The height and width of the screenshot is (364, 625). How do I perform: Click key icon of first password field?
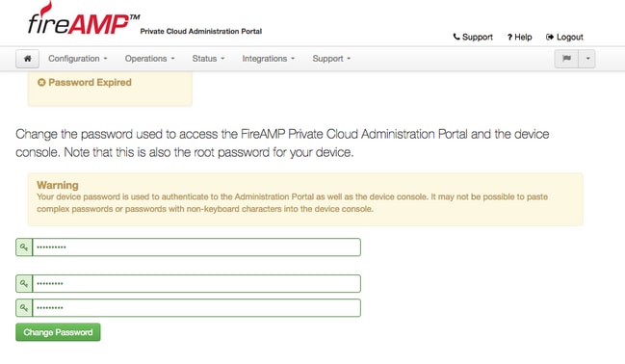point(24,247)
